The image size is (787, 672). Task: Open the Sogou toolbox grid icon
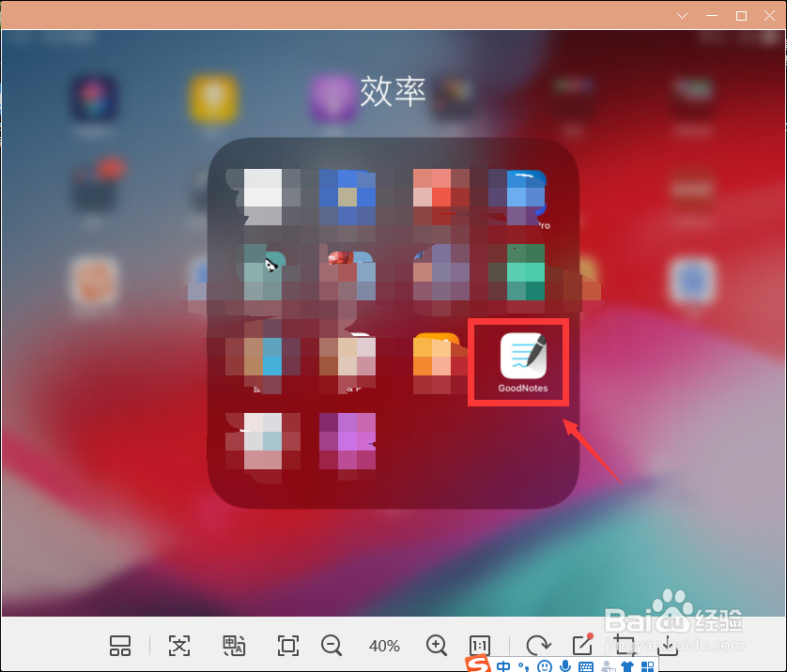coord(647,666)
